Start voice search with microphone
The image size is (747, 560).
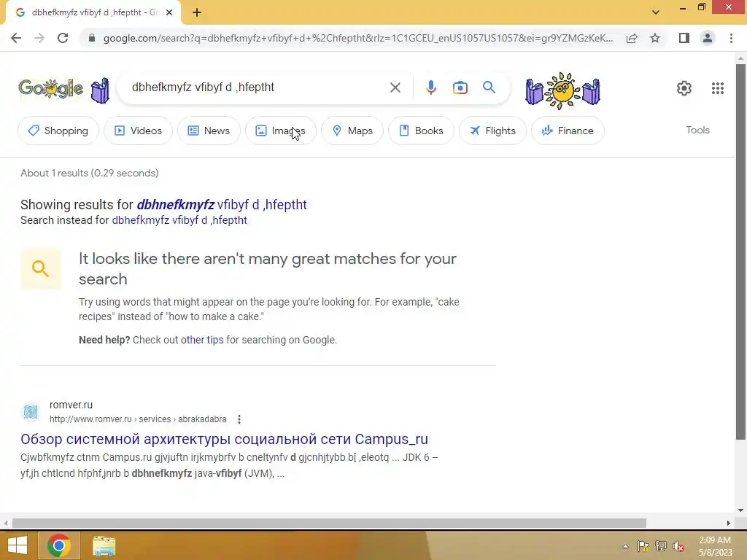pos(430,87)
